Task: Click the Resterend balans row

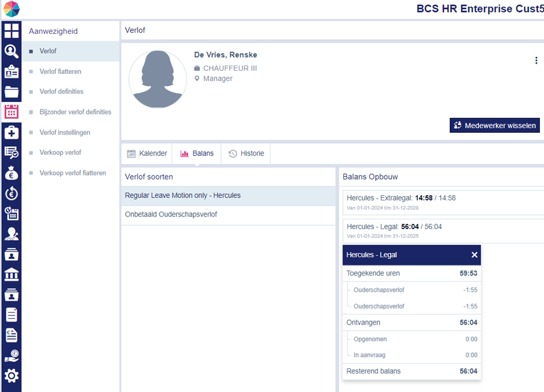Action: (x=412, y=371)
